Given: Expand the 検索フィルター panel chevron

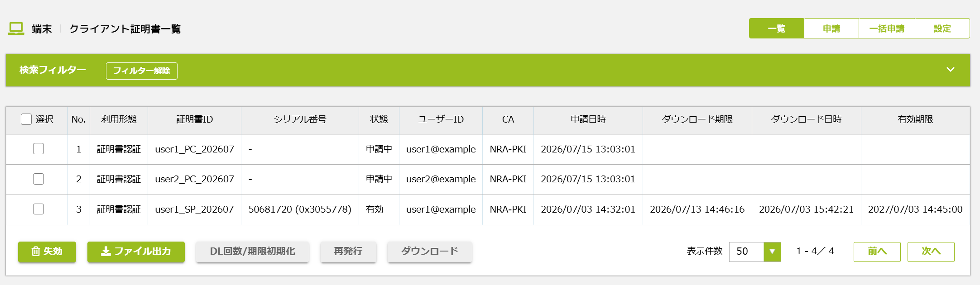Looking at the screenshot, I should click(951, 70).
